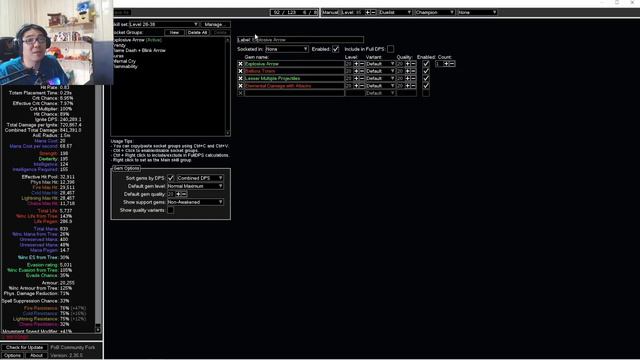Decrease Explosive Arrow gem level with minus

click(x=362, y=64)
